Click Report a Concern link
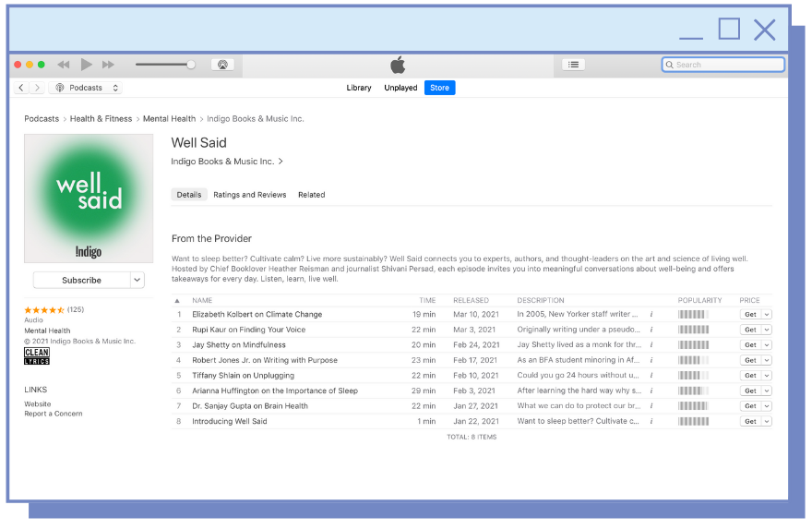 click(x=54, y=414)
